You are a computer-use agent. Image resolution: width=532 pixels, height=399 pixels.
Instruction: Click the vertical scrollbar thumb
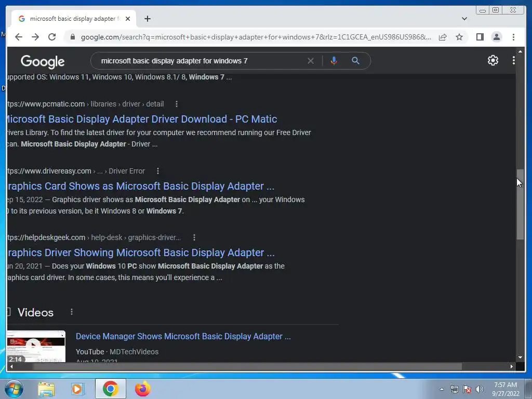[x=520, y=205]
